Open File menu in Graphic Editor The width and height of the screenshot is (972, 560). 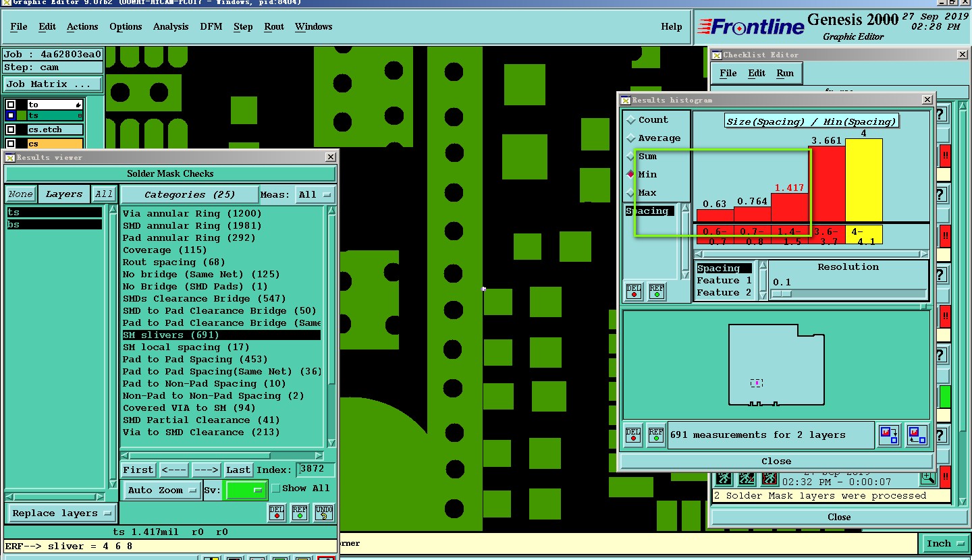click(x=19, y=26)
